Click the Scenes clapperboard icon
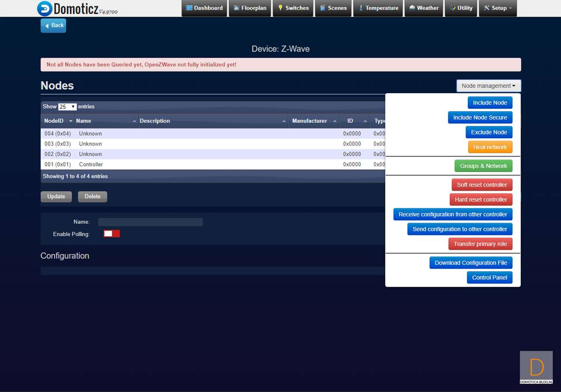Viewport: 561px width, 392px height. 322,8
